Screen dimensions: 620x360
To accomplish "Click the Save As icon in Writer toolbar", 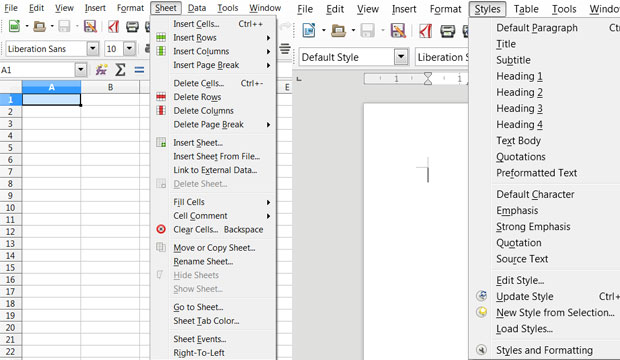I will (x=398, y=30).
